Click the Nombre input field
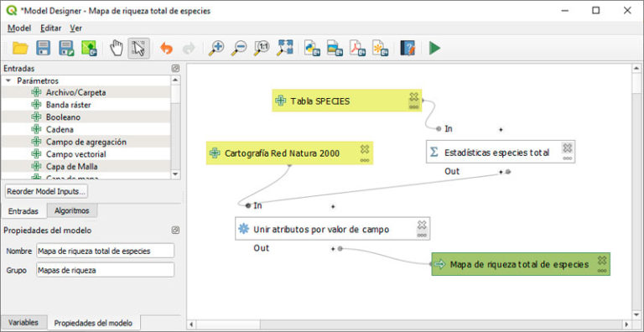Screen dimensions: 644x332 click(105, 251)
